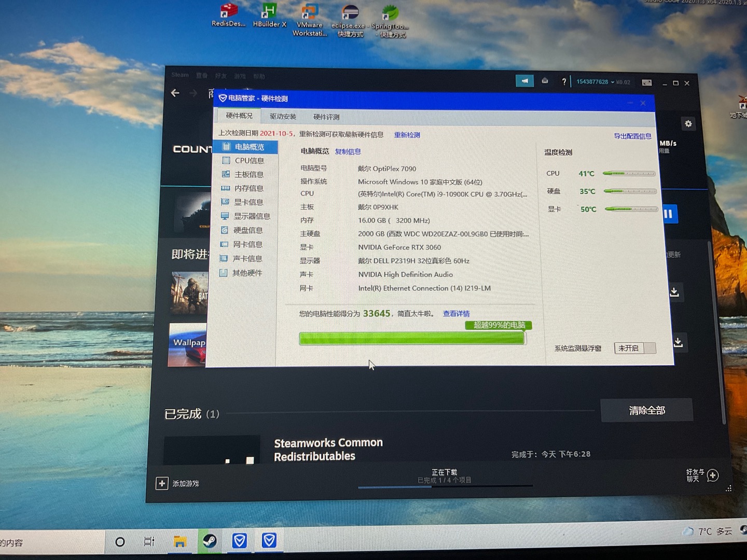
Task: Open Task View on the taskbar
Action: 149,542
